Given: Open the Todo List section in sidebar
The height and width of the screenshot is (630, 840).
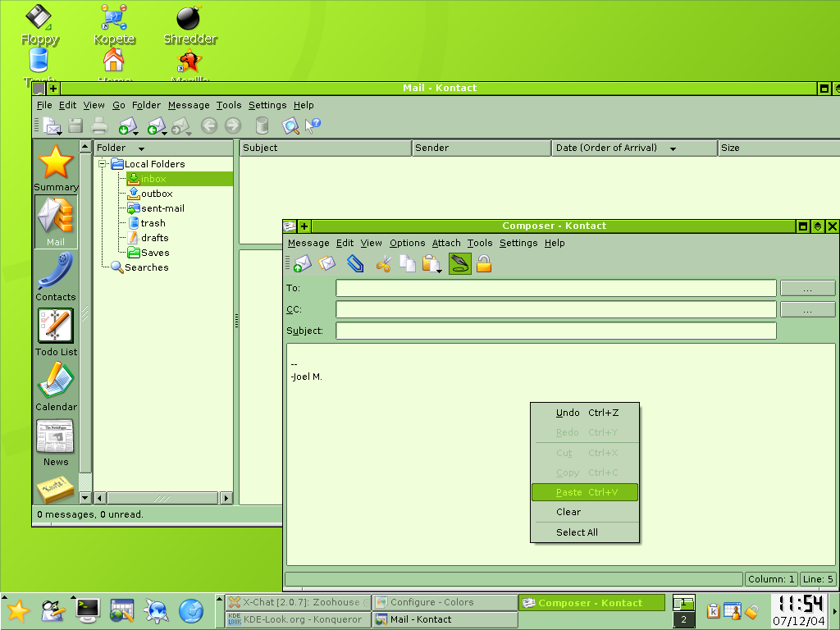Looking at the screenshot, I should (56, 333).
